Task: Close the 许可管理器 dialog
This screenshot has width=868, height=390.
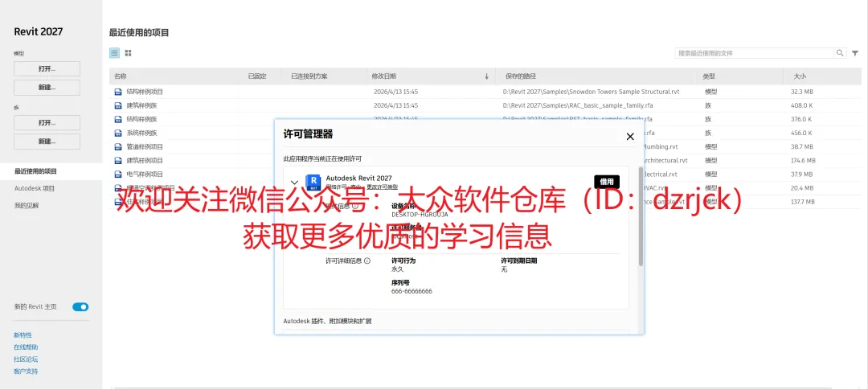Action: [630, 136]
